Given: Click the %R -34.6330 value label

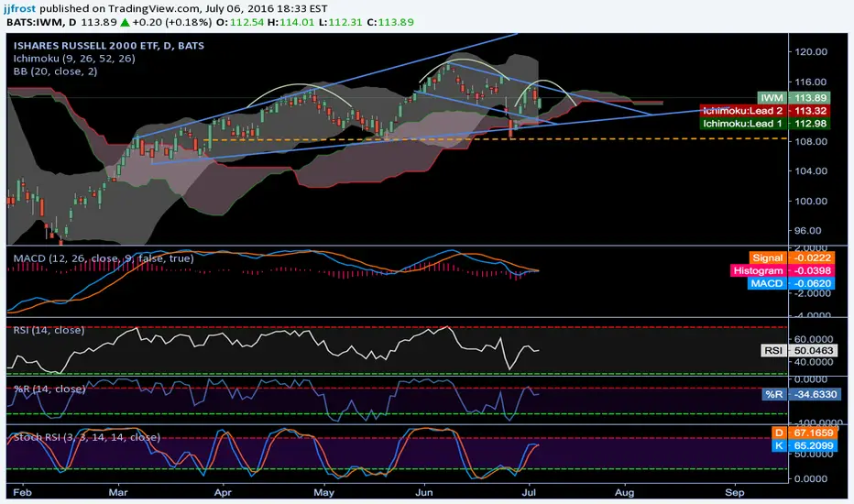Looking at the screenshot, I should (800, 394).
